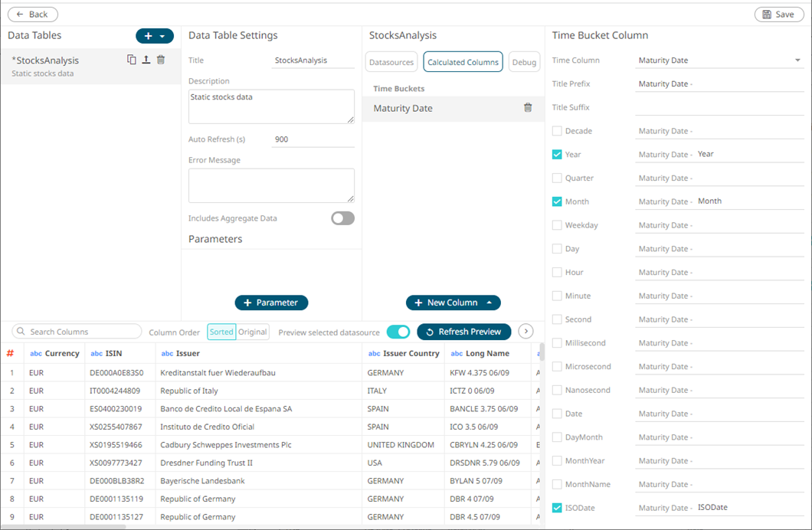Uncheck the Year time bucket
Image resolution: width=812 pixels, height=530 pixels.
click(x=557, y=154)
